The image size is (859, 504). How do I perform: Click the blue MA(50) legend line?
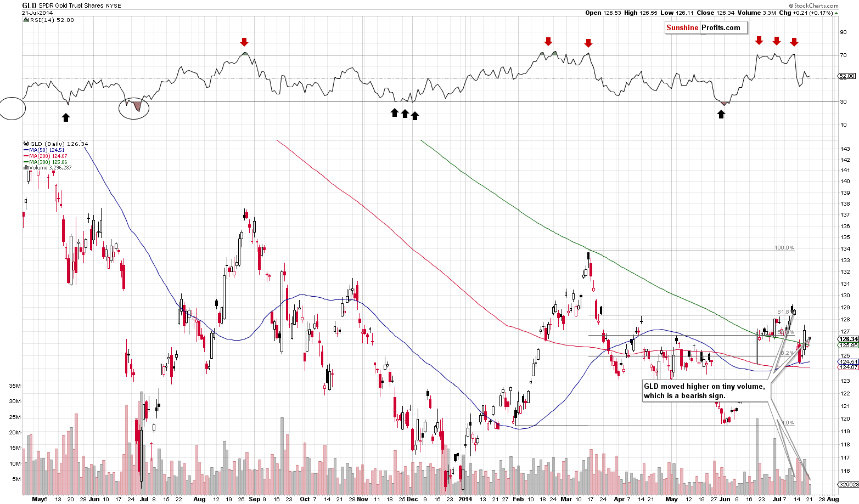(26, 150)
